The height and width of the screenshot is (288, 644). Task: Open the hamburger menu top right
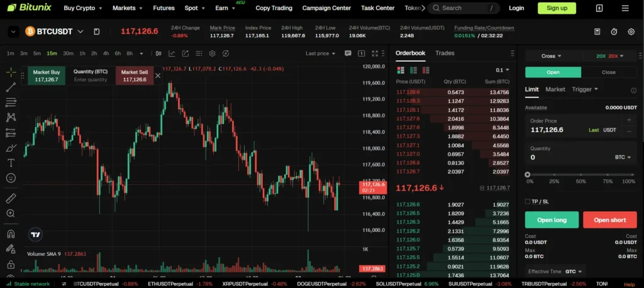tap(625, 8)
